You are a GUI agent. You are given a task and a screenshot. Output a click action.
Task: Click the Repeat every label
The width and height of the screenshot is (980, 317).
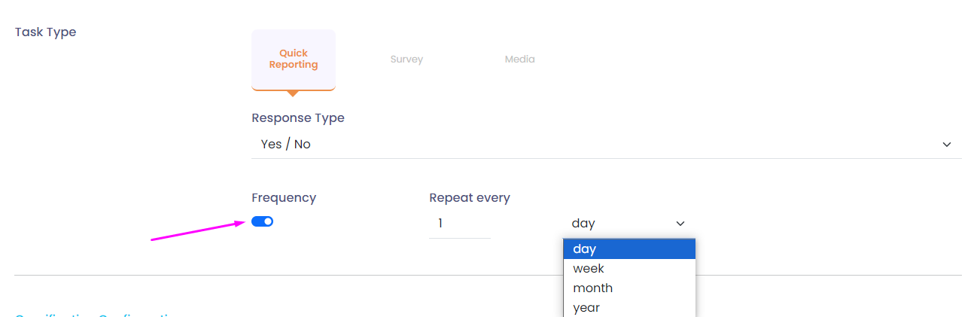click(470, 198)
